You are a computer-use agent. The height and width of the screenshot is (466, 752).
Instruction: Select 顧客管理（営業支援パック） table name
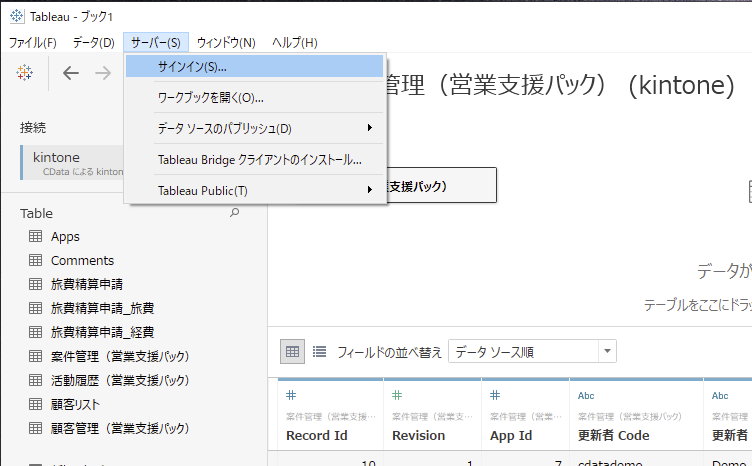pos(120,428)
